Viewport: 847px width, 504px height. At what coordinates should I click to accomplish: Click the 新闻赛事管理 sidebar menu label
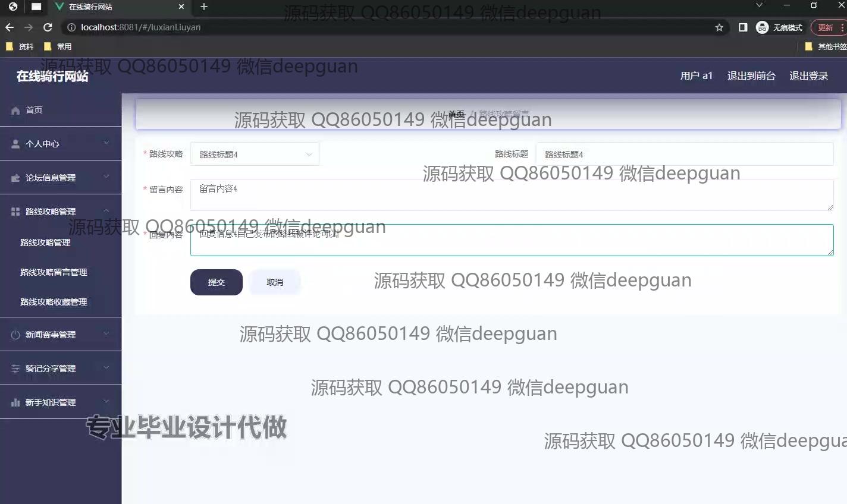pyautogui.click(x=51, y=335)
